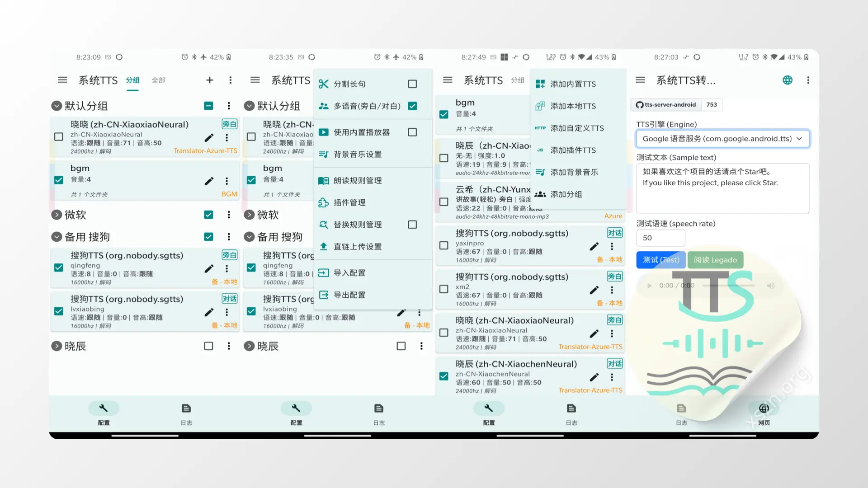The width and height of the screenshot is (868, 488).
Task: Select 添加分组 entry
Action: click(x=578, y=194)
